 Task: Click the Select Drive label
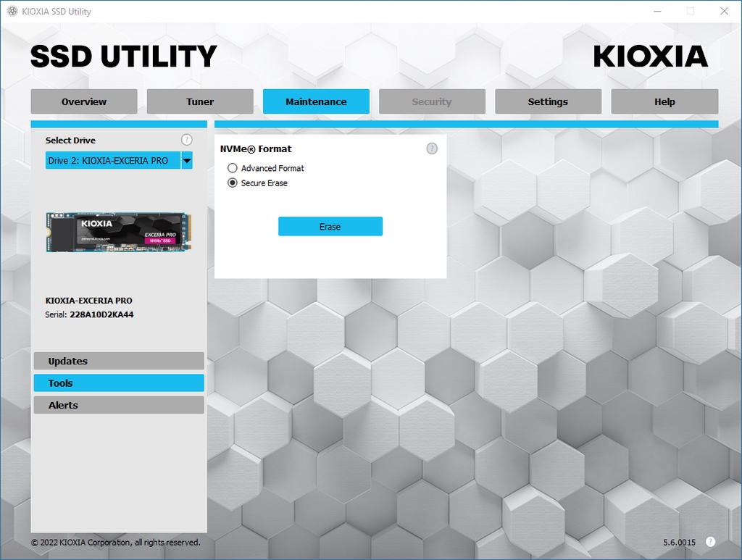(70, 141)
